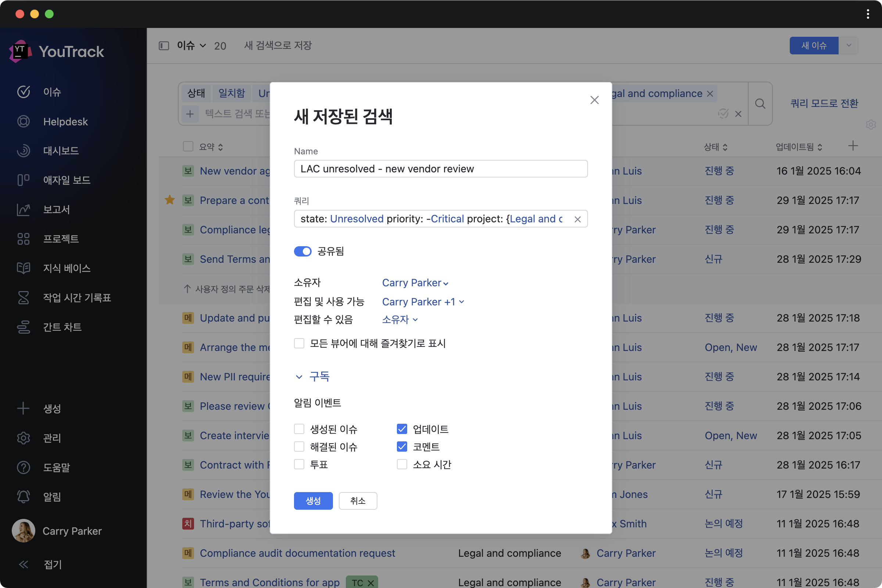This screenshot has width=882, height=588.
Task: Click the 생성 button to create saved search
Action: pos(313,501)
